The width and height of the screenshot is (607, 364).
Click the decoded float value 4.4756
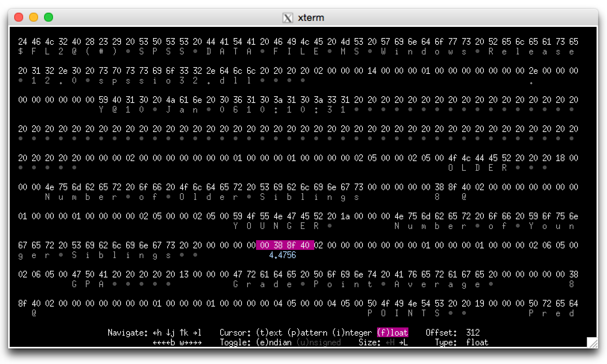pos(283,255)
